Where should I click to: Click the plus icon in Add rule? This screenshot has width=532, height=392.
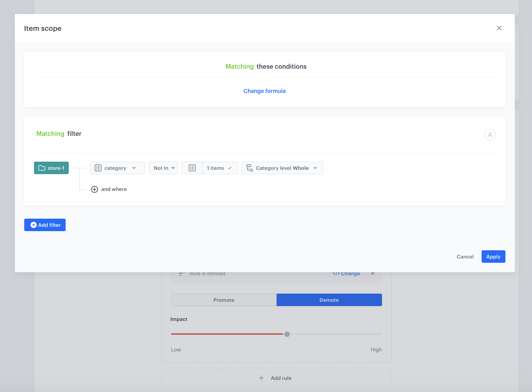(x=261, y=378)
